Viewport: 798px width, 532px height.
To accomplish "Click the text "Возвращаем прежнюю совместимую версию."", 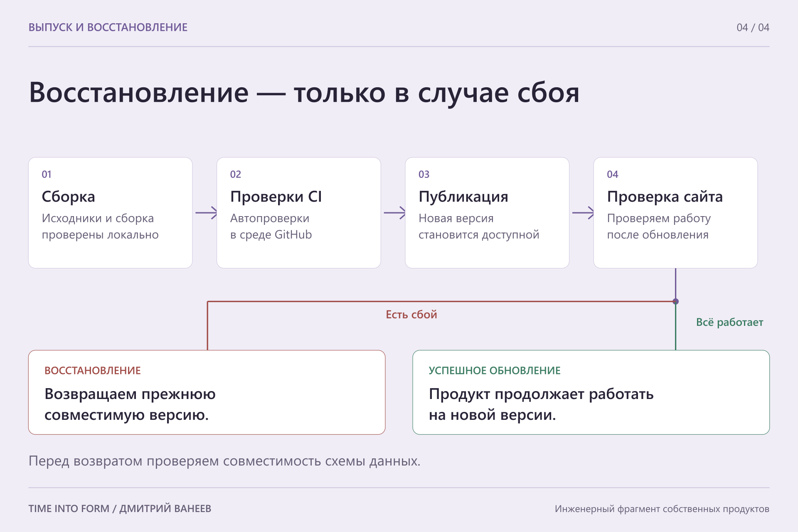I will point(130,404).
